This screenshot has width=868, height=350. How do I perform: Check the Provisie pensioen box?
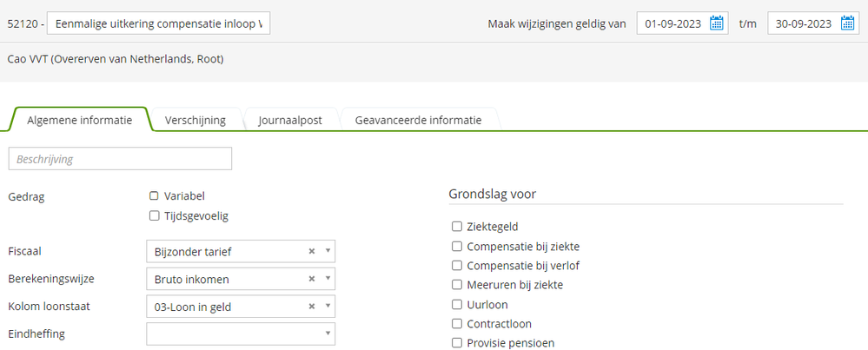[457, 343]
